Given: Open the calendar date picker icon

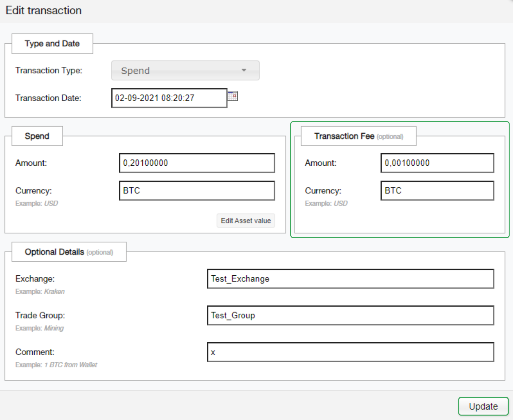Looking at the screenshot, I should point(233,96).
